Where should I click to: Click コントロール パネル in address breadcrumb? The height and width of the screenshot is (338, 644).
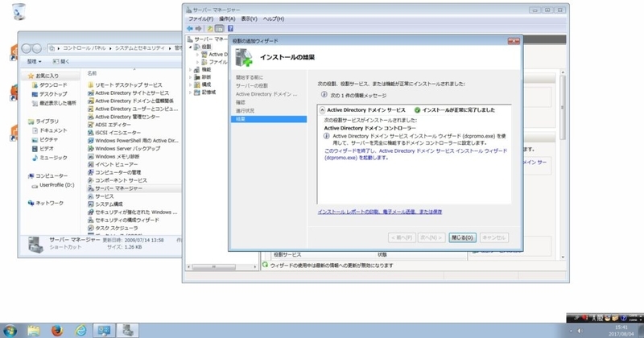[85, 48]
